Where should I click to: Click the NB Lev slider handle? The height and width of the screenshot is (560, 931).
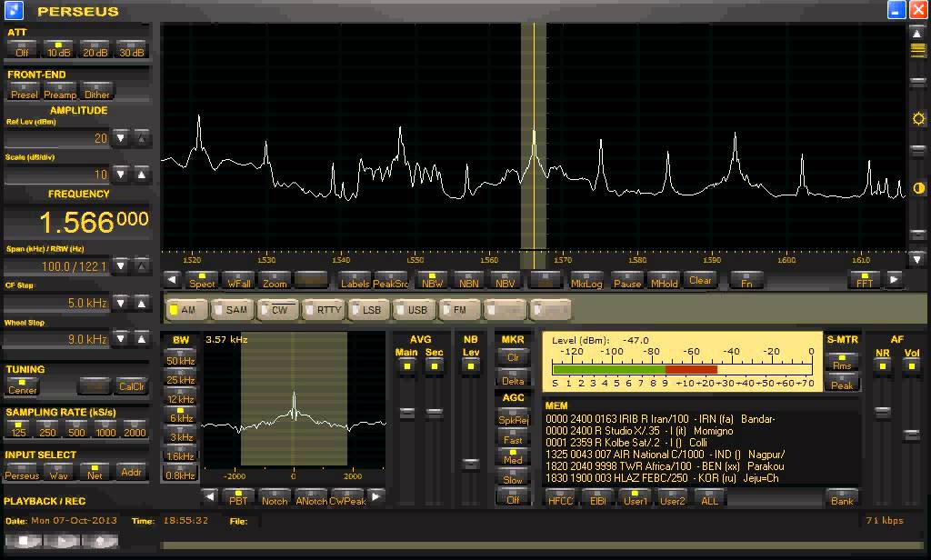coord(471,464)
